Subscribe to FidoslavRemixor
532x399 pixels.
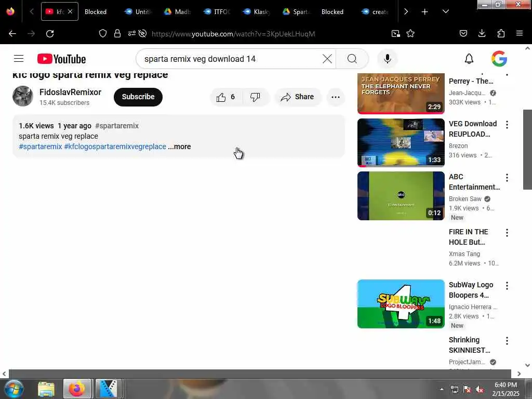(138, 97)
